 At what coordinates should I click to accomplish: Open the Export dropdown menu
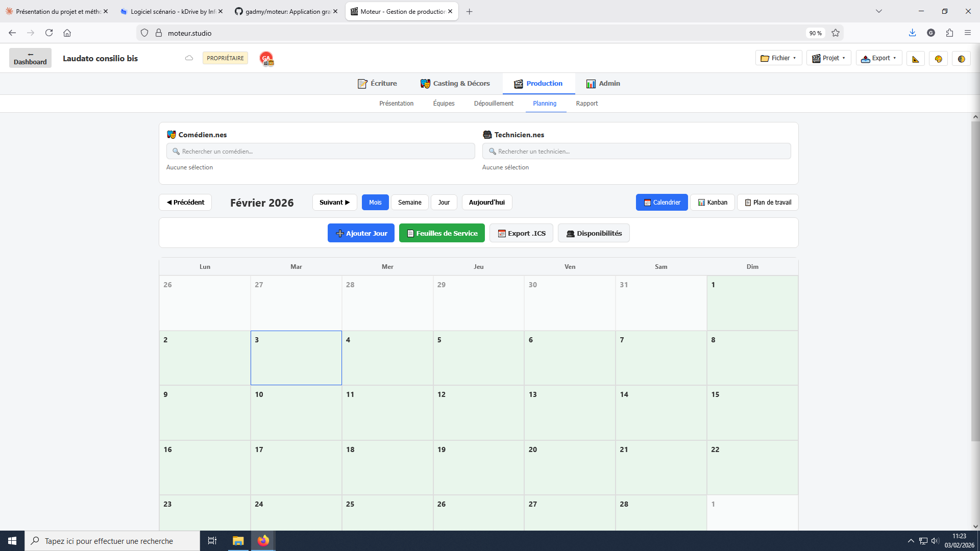pos(878,58)
